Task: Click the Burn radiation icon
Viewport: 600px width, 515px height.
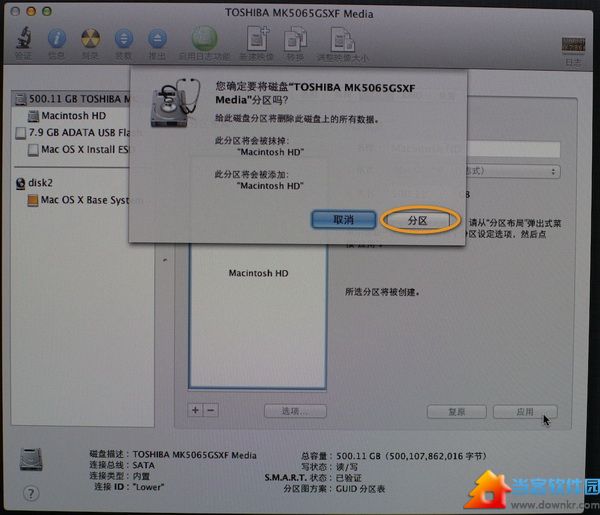Action: click(x=91, y=39)
